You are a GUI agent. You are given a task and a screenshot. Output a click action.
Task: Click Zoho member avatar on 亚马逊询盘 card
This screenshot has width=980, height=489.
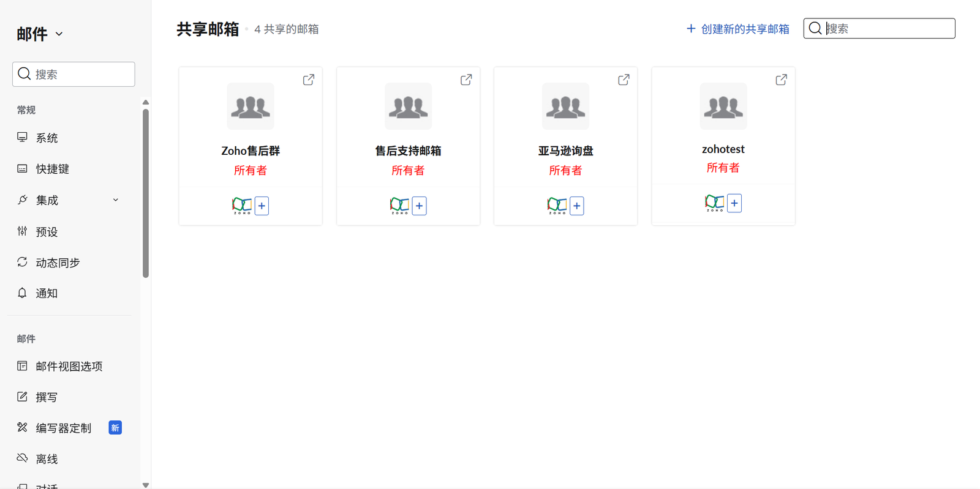(557, 206)
